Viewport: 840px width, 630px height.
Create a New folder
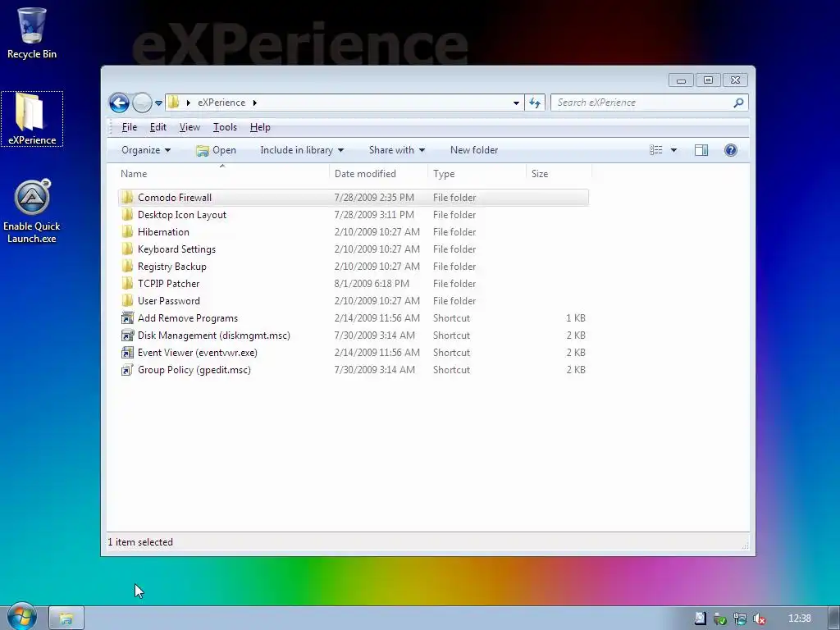pos(474,150)
